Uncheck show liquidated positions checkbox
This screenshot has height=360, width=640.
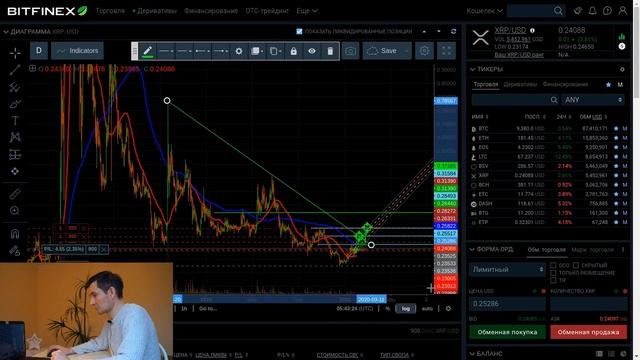[x=299, y=31]
